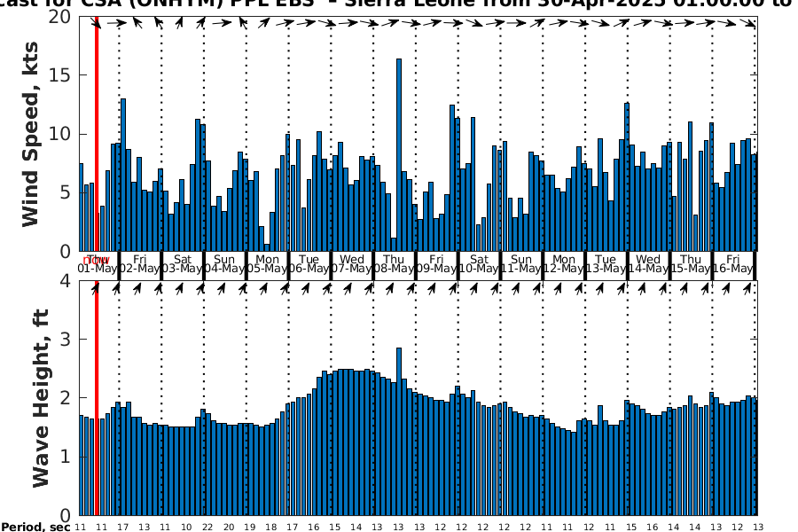Click the tallest wave height bar near 3 ft
This screenshot has height=532, width=798.
399,432
